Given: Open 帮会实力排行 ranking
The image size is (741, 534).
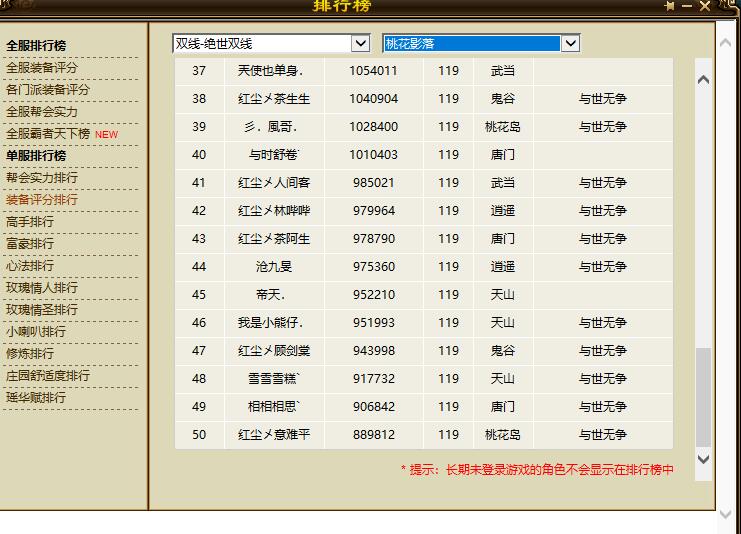Looking at the screenshot, I should (x=42, y=178).
